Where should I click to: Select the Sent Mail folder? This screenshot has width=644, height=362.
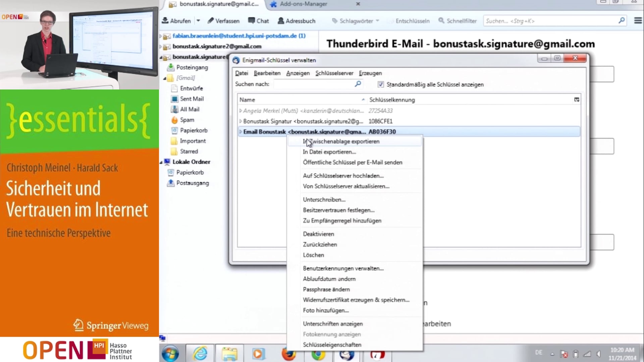192,99
